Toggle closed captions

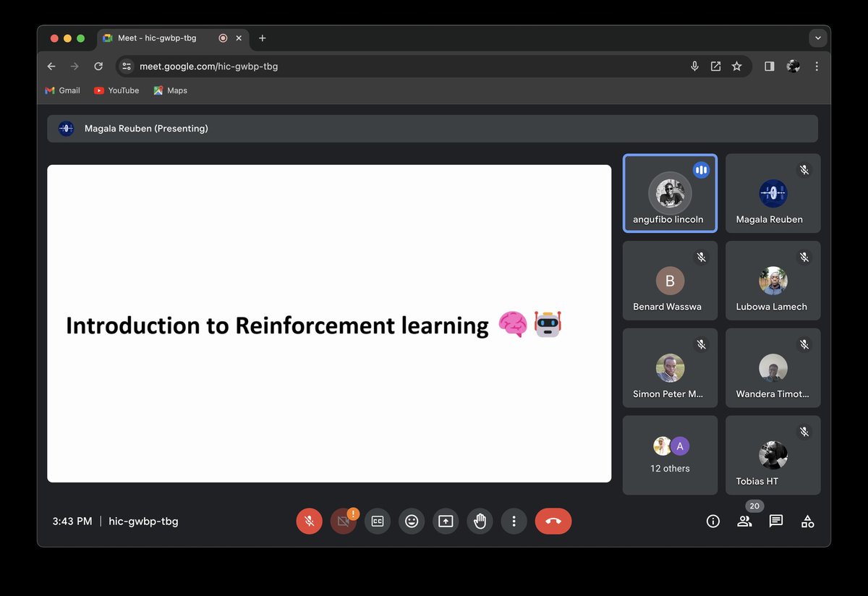click(x=378, y=521)
